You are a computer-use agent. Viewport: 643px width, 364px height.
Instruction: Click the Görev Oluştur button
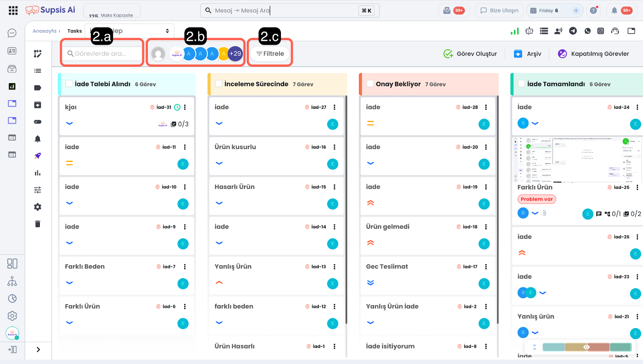pos(470,54)
